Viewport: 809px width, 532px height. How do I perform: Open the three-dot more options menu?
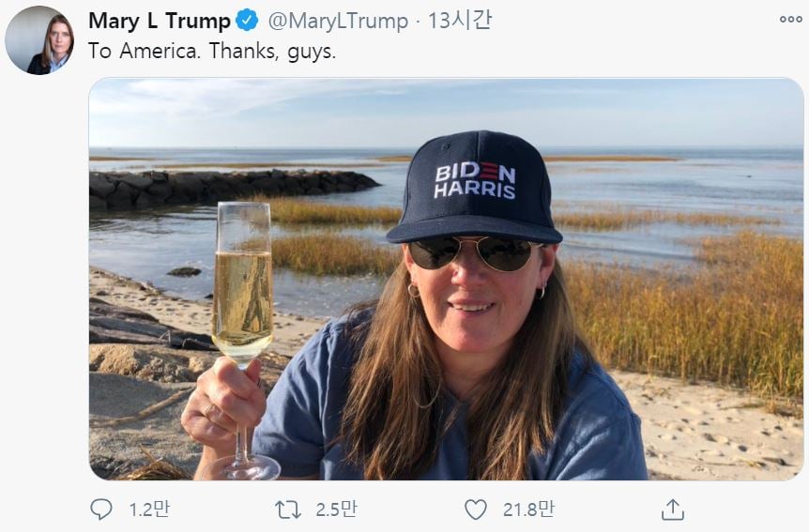(x=790, y=20)
